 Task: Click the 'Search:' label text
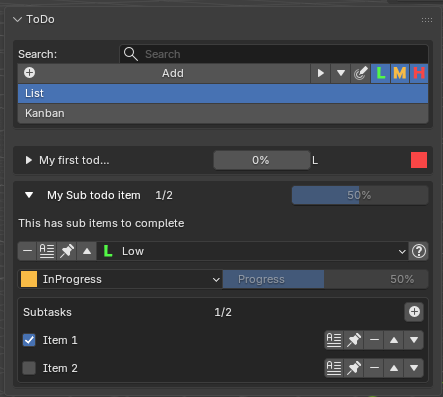pyautogui.click(x=37, y=54)
